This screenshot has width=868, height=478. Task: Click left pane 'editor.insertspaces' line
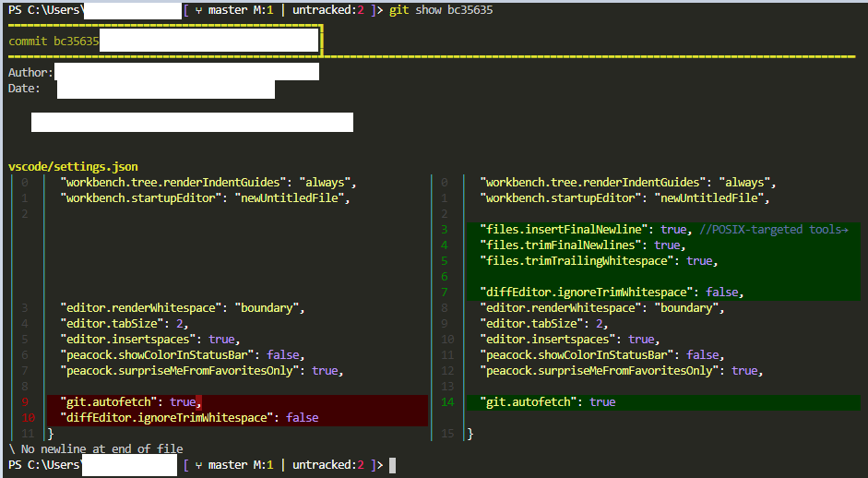[150, 339]
